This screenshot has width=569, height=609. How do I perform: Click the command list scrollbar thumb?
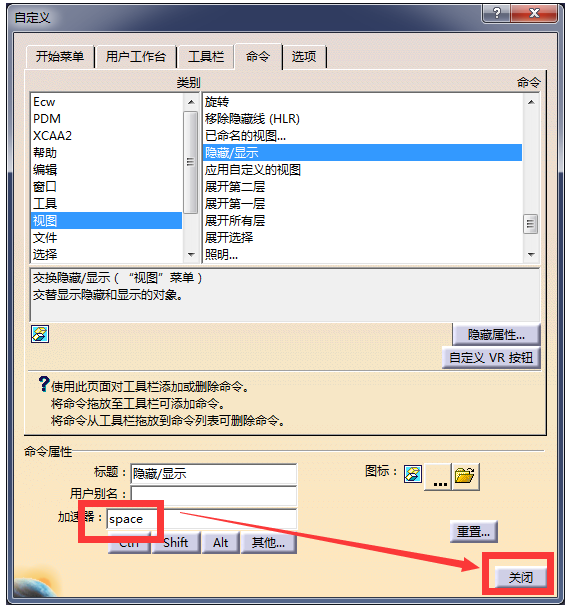(x=531, y=224)
